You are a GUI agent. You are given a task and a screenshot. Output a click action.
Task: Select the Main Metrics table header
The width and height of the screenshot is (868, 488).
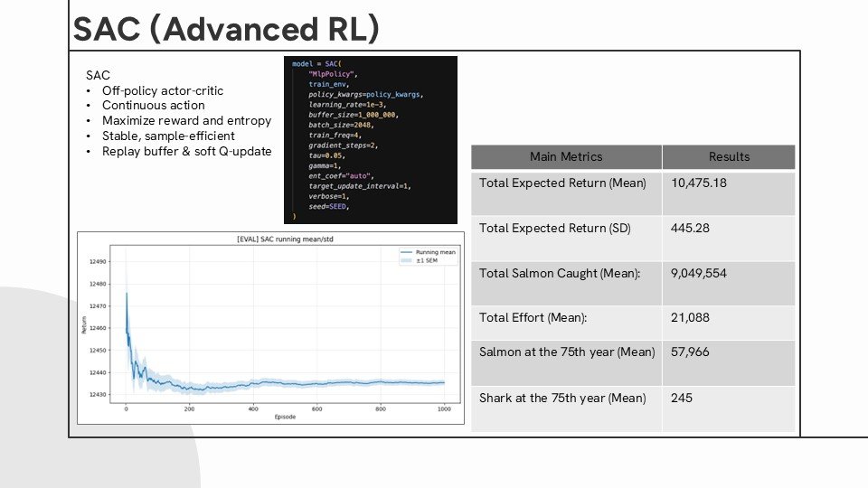tap(566, 157)
